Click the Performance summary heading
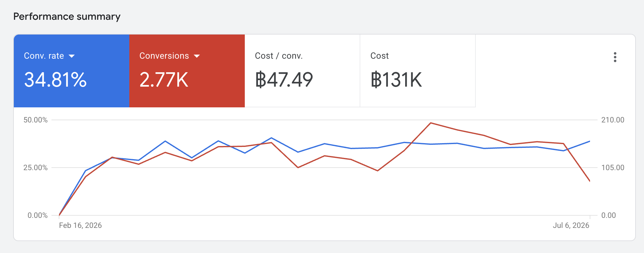 click(x=67, y=16)
